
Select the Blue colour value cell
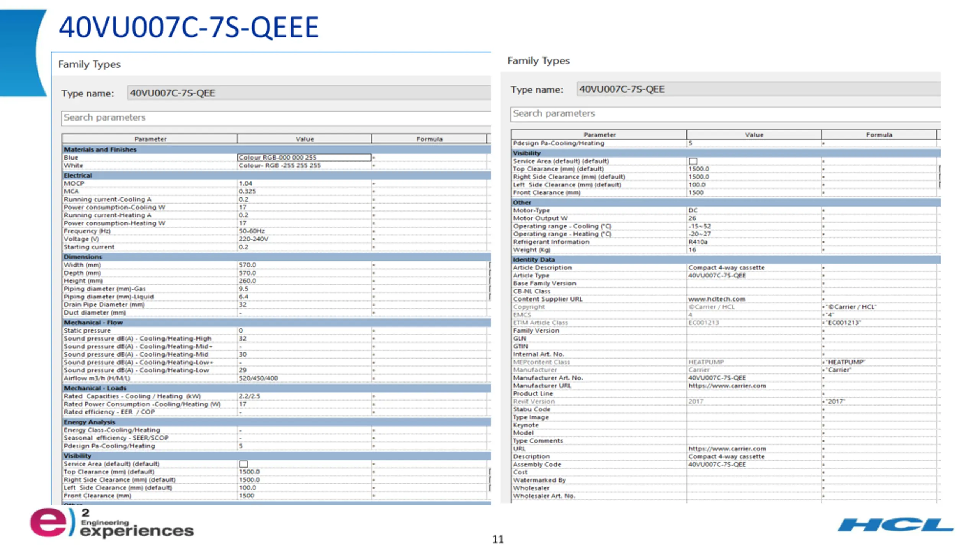pyautogui.click(x=304, y=157)
